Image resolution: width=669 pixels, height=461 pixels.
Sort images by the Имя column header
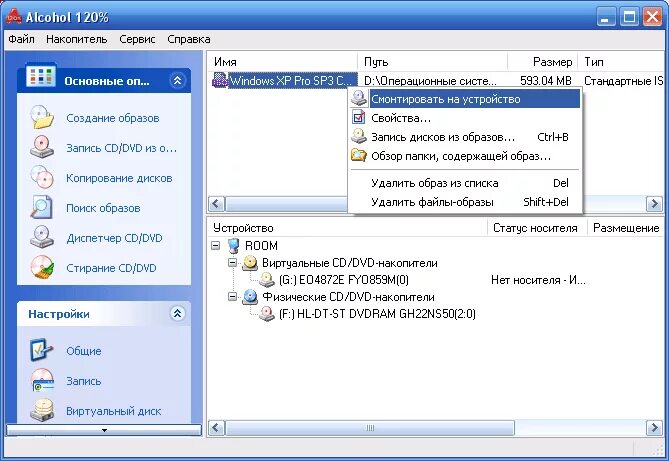tap(282, 62)
